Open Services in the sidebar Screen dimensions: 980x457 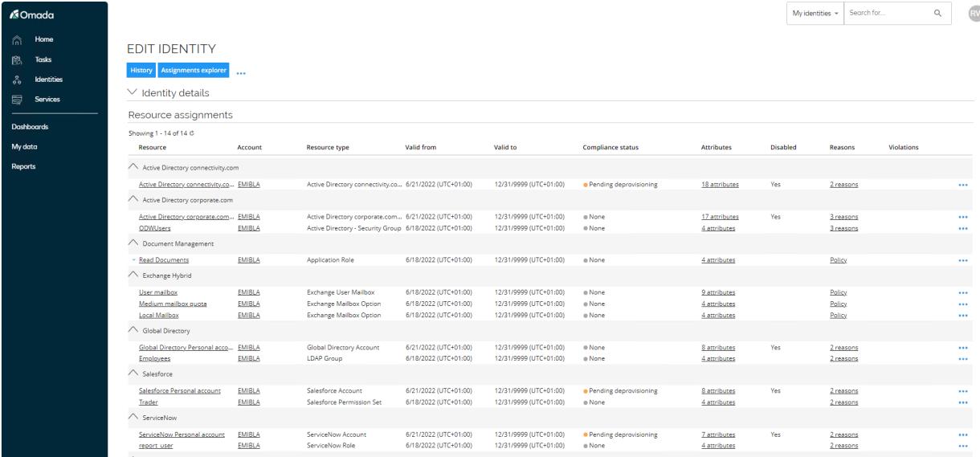tap(47, 100)
